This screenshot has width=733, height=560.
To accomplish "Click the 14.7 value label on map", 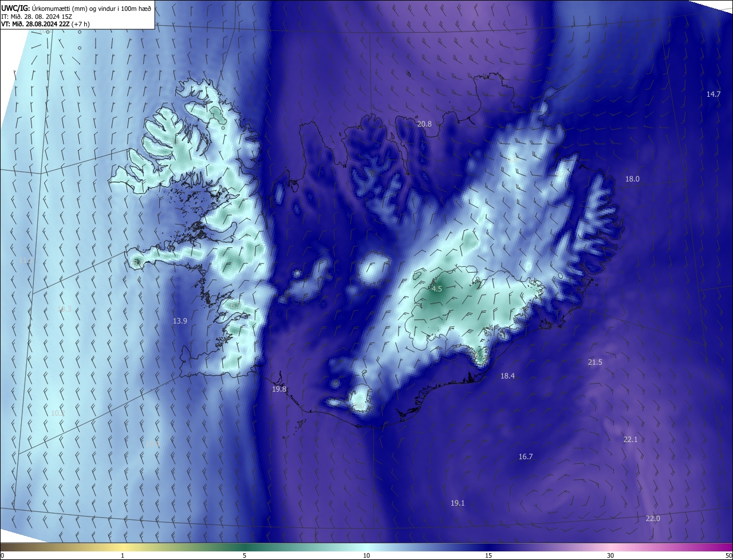I will (713, 94).
